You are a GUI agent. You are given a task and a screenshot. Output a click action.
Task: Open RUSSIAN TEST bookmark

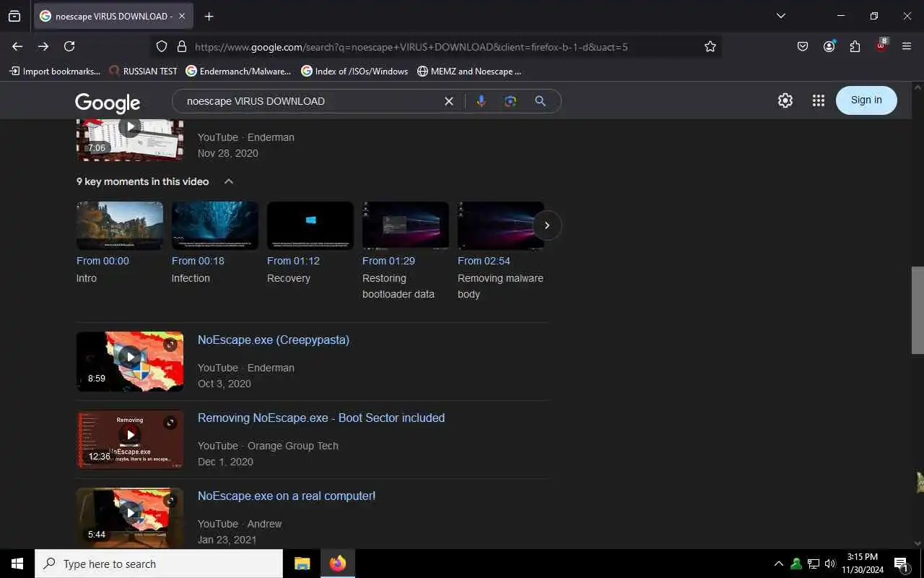coord(143,71)
